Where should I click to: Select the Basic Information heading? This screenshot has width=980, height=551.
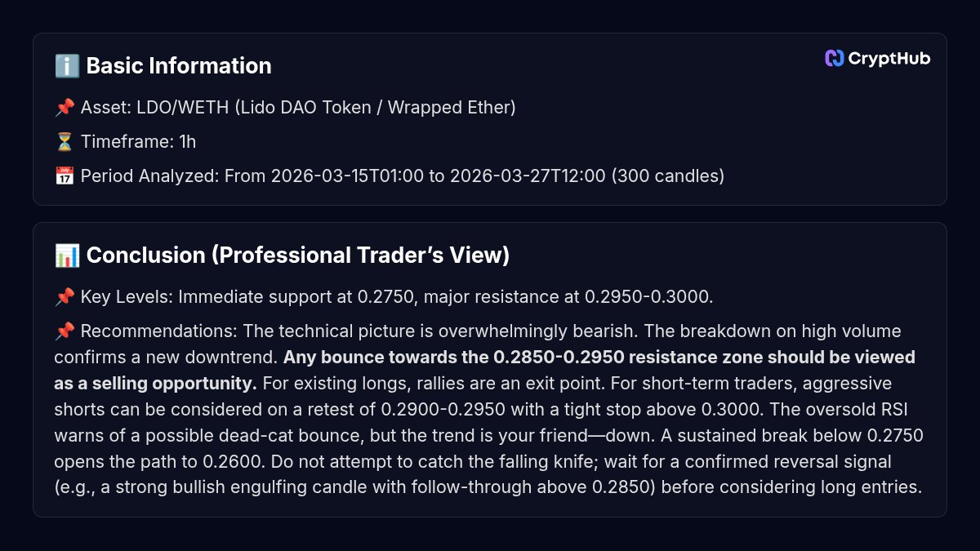click(179, 66)
